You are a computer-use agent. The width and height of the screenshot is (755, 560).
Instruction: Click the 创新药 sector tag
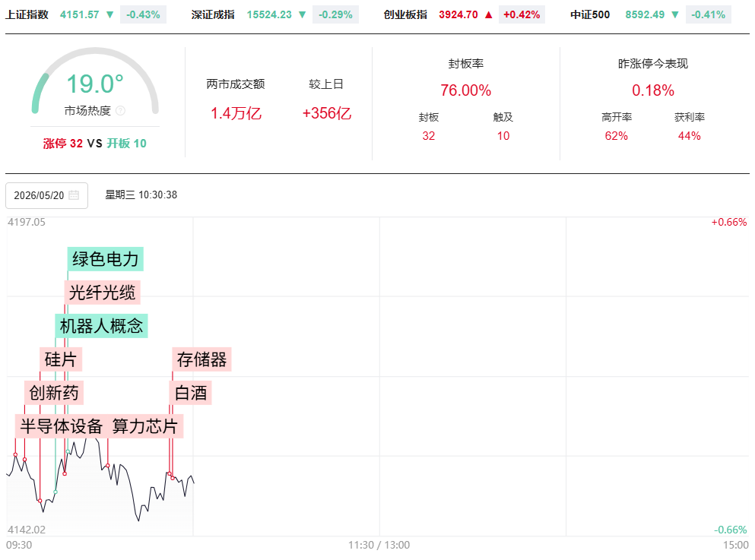tap(54, 393)
